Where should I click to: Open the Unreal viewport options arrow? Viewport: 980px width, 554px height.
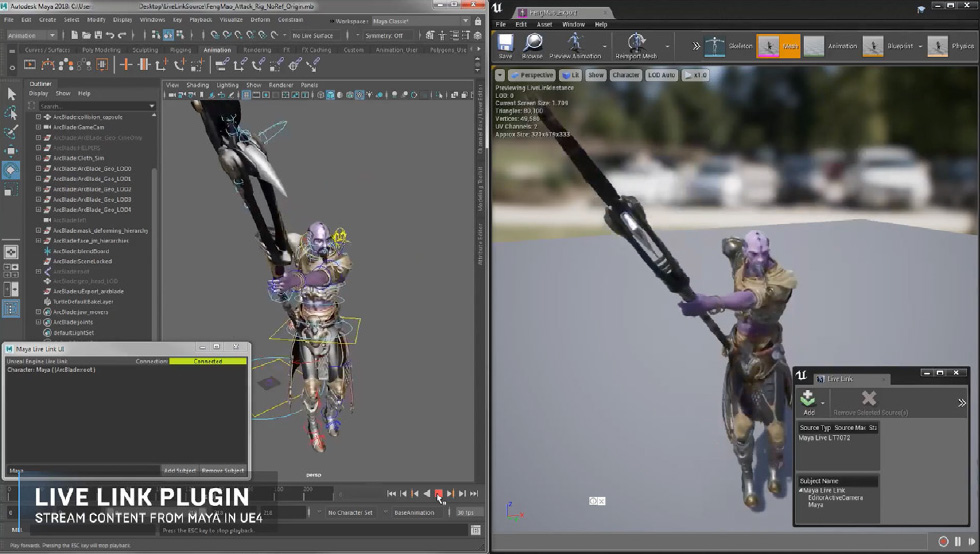[x=500, y=75]
